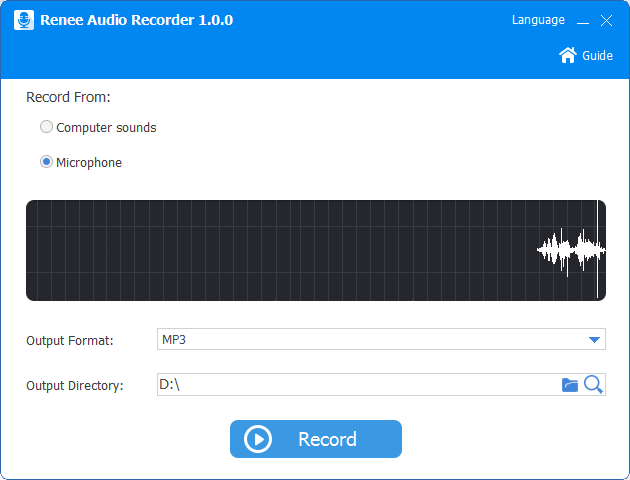Screen dimensions: 630x480
Task: Click the white audio waveform peaks
Action: (570, 250)
